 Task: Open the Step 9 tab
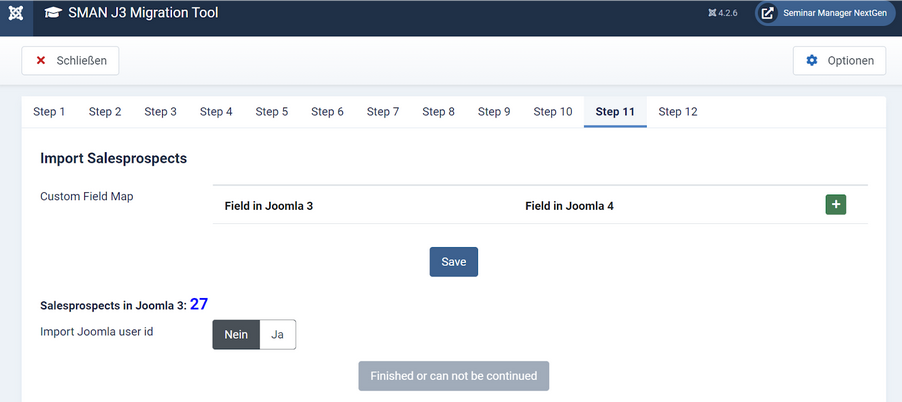[494, 112]
